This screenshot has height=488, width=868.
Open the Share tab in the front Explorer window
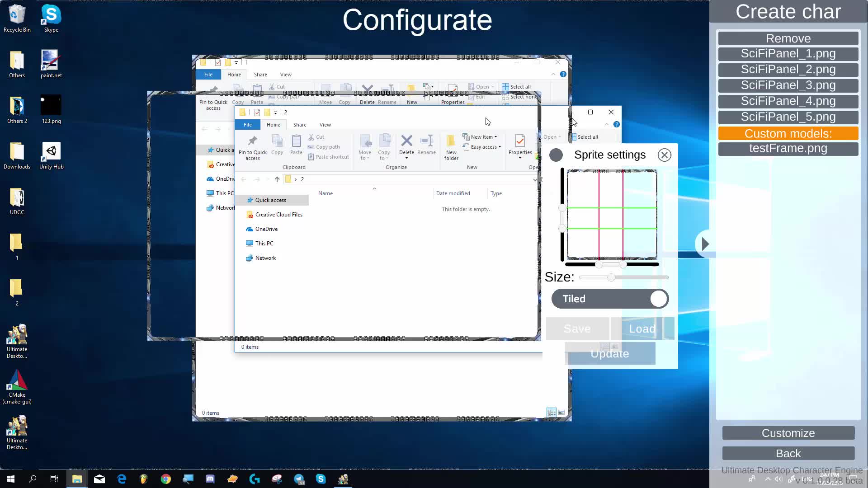coord(299,125)
